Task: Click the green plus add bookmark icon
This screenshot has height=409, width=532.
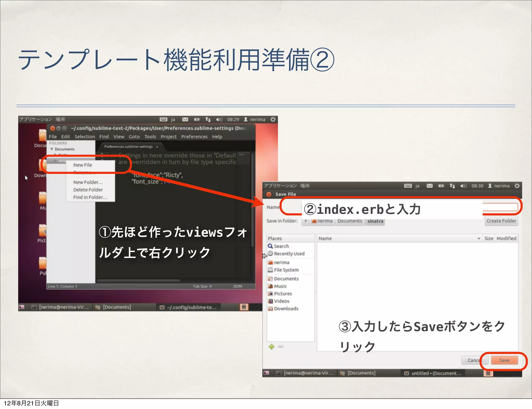Action: tap(271, 347)
